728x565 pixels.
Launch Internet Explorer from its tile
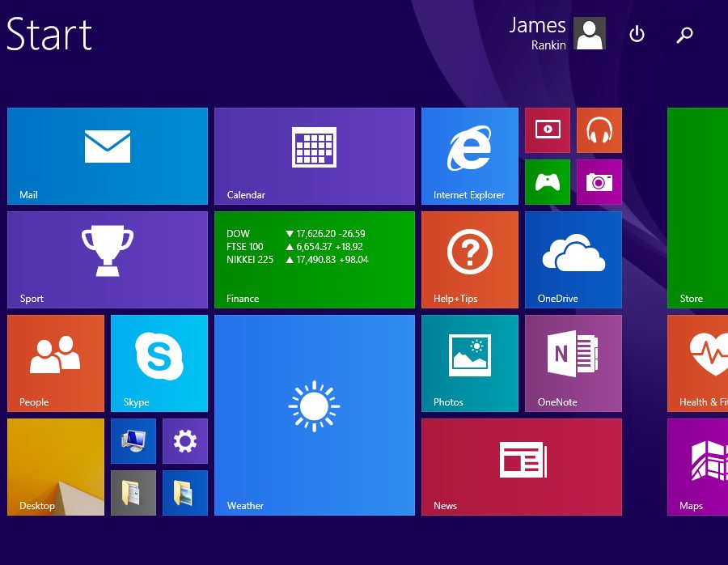(470, 156)
